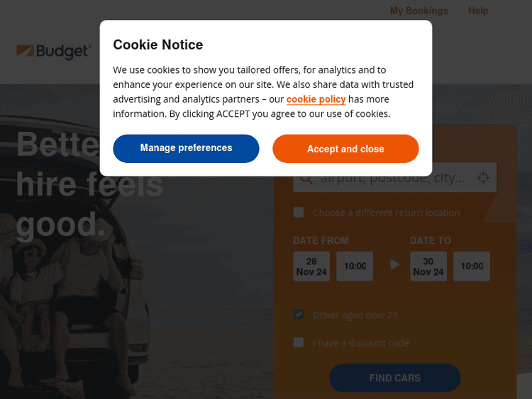Open the pick-up time 10:00 dropdown
The image size is (532, 399).
[x=355, y=266]
